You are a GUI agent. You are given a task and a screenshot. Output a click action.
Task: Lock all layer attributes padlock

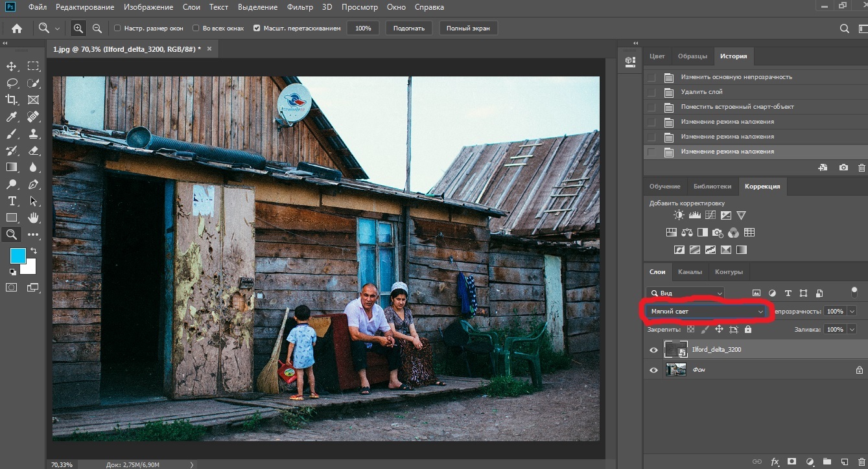748,330
